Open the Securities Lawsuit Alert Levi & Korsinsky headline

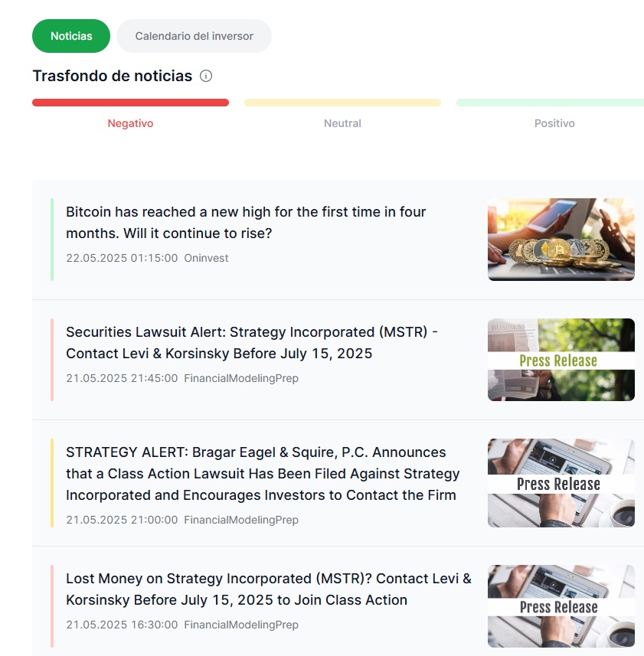252,343
